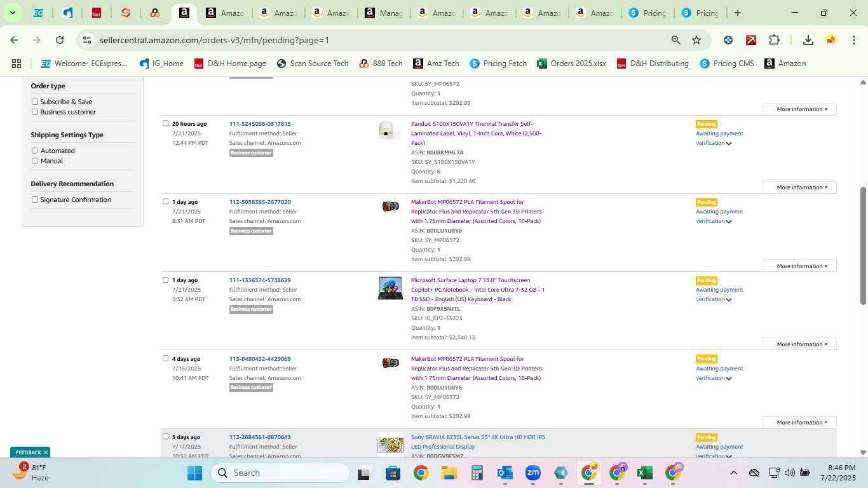This screenshot has height=488, width=868.
Task: Select the Manual shipping settings radio
Action: point(35,161)
